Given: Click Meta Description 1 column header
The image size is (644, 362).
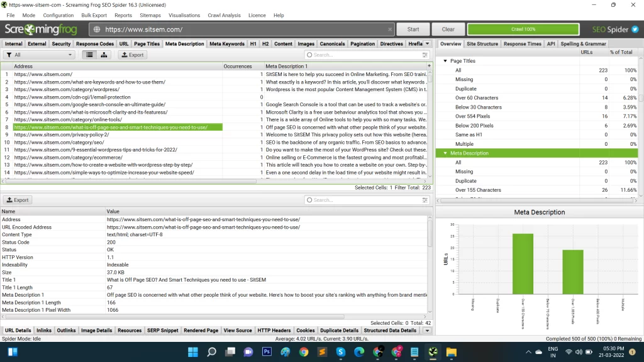Looking at the screenshot, I should click(345, 66).
